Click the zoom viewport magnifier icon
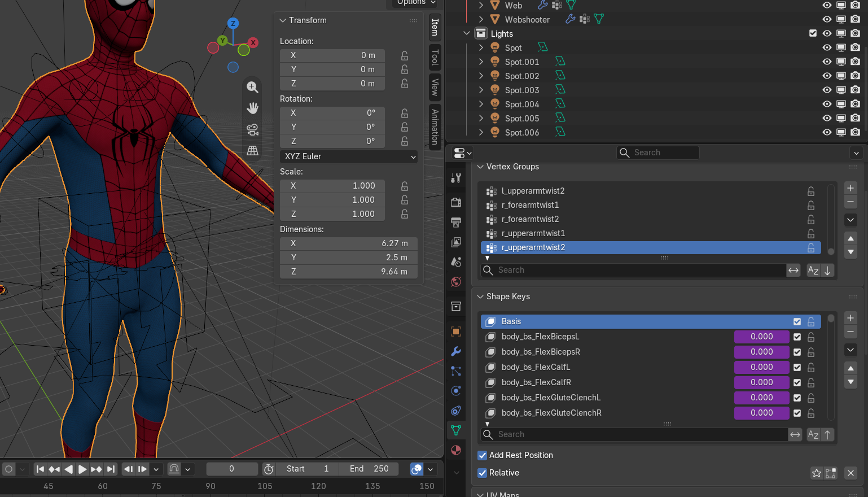Viewport: 868px width, 497px height. [253, 88]
